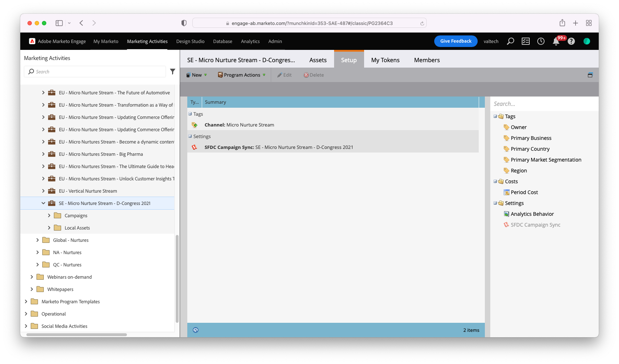Open the My Tokens tab

pyautogui.click(x=385, y=60)
